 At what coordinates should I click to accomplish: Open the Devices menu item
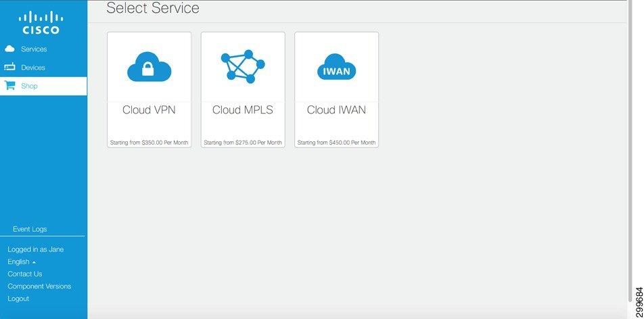[x=43, y=68]
